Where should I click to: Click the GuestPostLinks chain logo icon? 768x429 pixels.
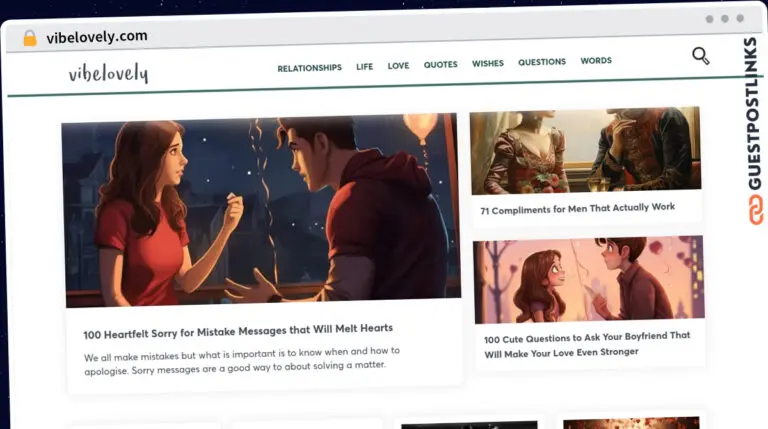tap(755, 210)
